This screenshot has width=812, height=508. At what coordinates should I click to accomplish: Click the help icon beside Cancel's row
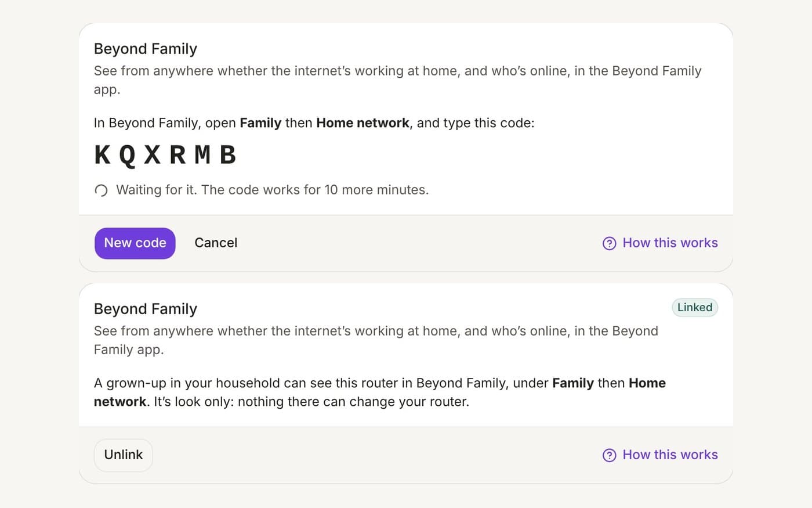[x=610, y=243]
